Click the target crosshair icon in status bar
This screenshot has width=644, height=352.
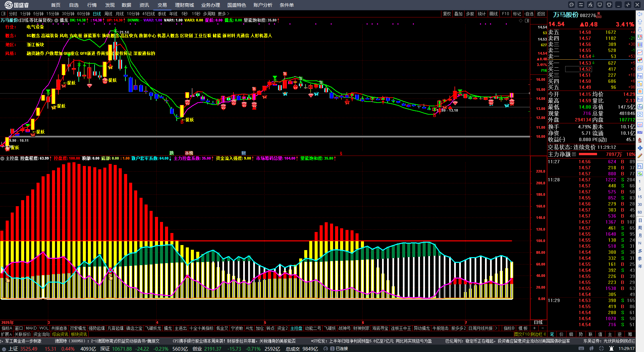601,349
